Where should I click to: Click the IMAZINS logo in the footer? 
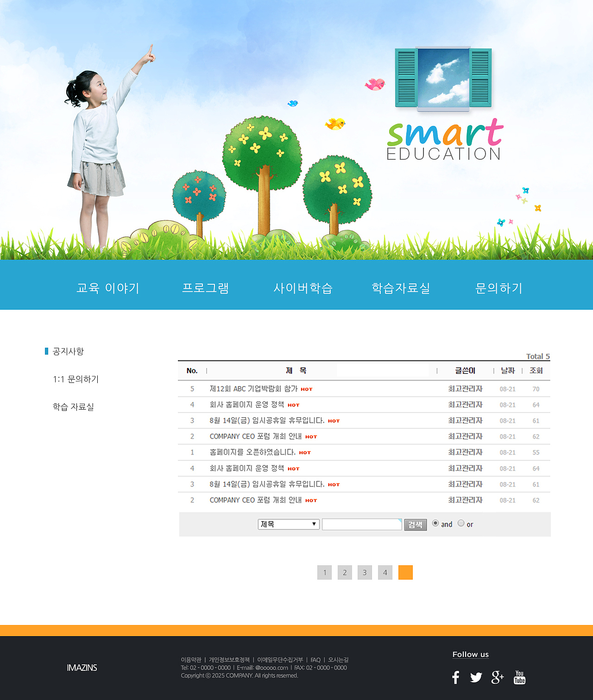[x=81, y=668]
